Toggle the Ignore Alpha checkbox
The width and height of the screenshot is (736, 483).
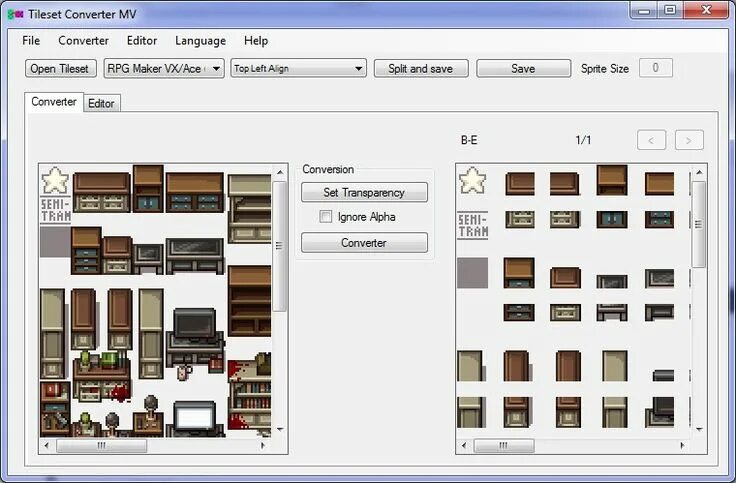coord(326,216)
